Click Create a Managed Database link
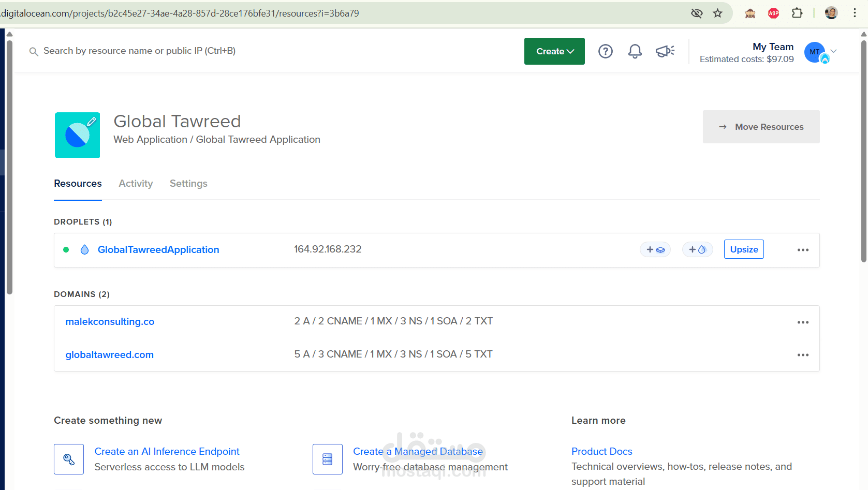The width and height of the screenshot is (868, 490). click(x=418, y=452)
